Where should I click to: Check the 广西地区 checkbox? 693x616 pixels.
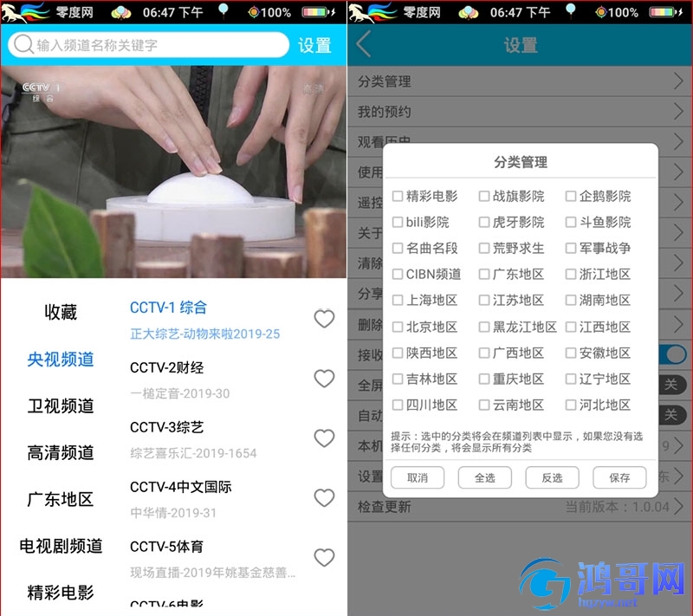(484, 353)
